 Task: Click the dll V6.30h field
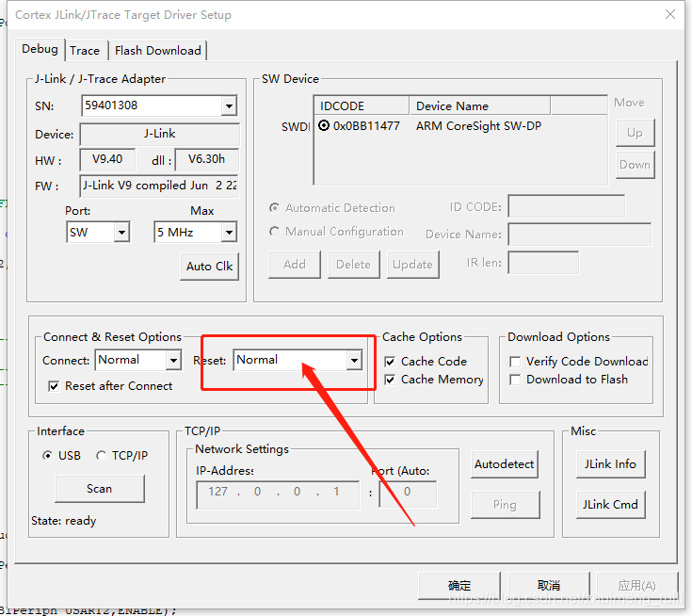coord(206,159)
